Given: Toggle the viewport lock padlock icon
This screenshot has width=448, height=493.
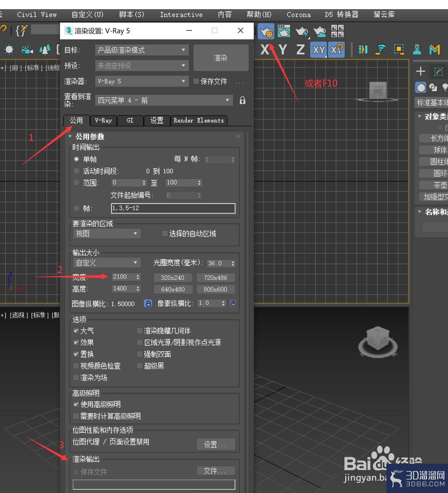Looking at the screenshot, I should 243,100.
